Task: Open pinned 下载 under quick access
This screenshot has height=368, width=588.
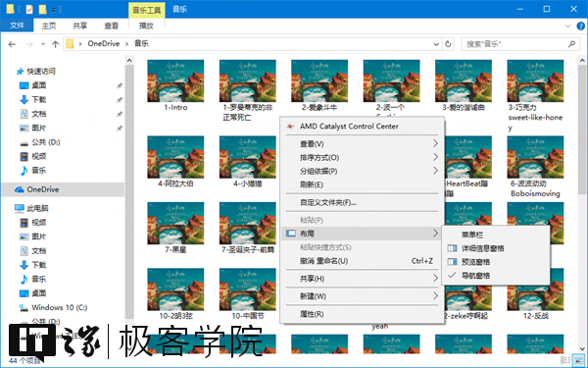Action: (x=38, y=99)
